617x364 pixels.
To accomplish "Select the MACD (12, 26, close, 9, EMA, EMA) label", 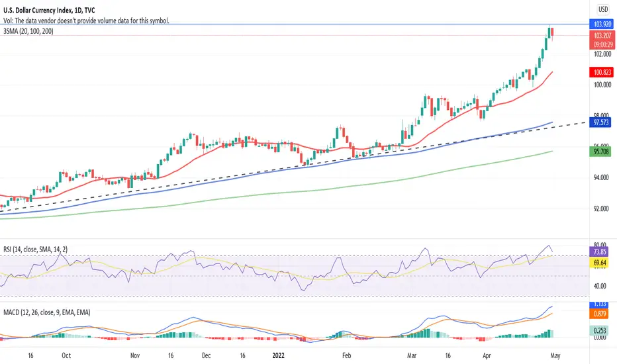I will click(47, 312).
